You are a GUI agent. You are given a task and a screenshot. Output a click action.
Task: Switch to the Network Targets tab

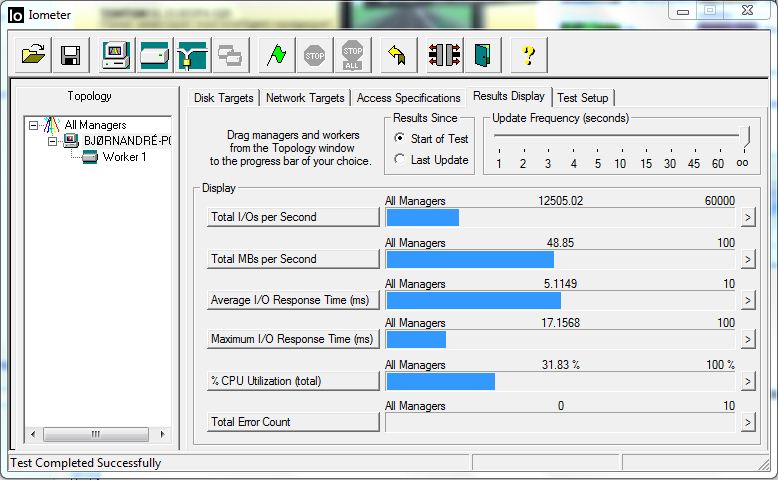305,98
